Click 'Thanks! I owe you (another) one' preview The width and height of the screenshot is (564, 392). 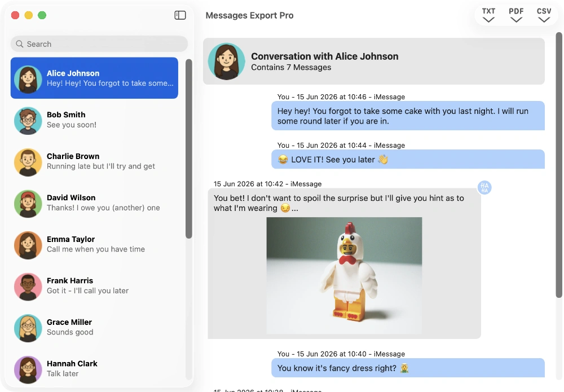pyautogui.click(x=103, y=208)
